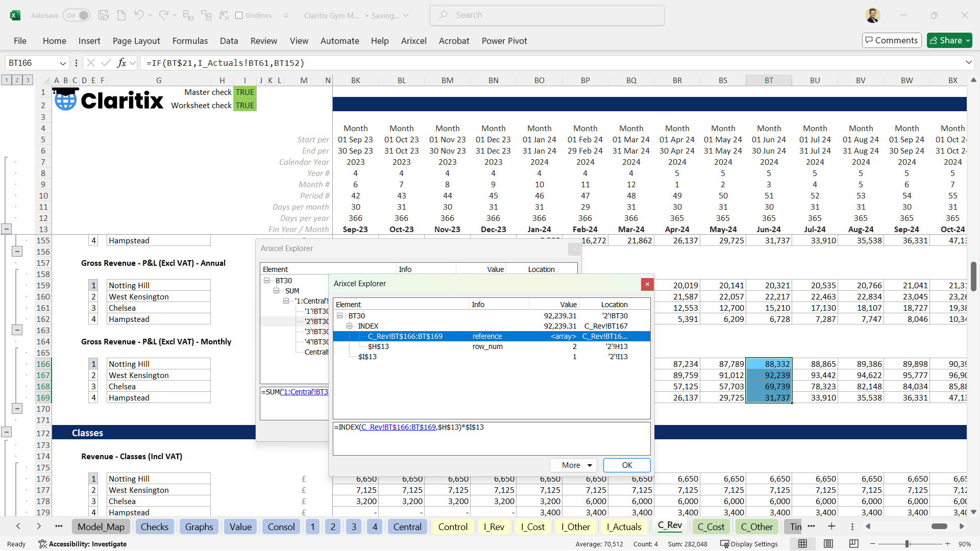Open the Arixcel ribbon tab
980x551 pixels.
click(x=413, y=41)
